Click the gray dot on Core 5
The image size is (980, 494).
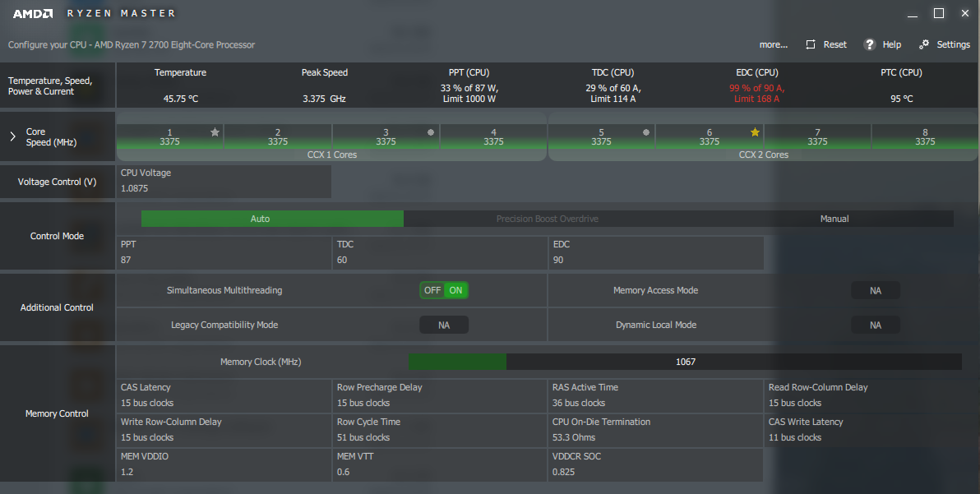(646, 132)
